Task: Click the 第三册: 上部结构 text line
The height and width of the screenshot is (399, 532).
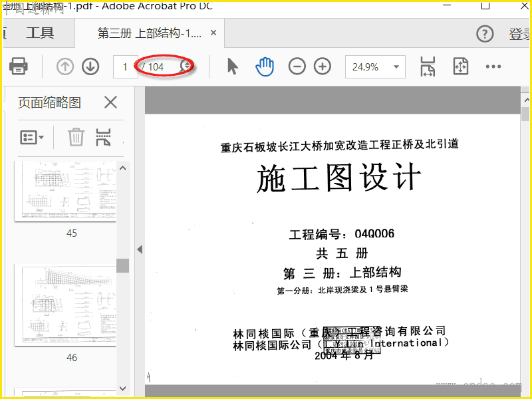Action: [x=342, y=273]
